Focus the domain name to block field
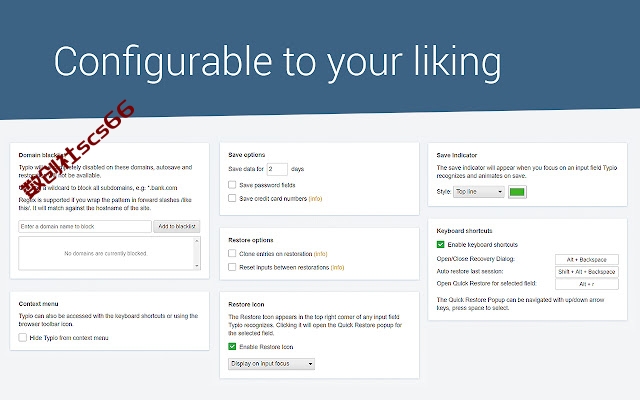Image resolution: width=640 pixels, height=400 pixels. [x=85, y=226]
